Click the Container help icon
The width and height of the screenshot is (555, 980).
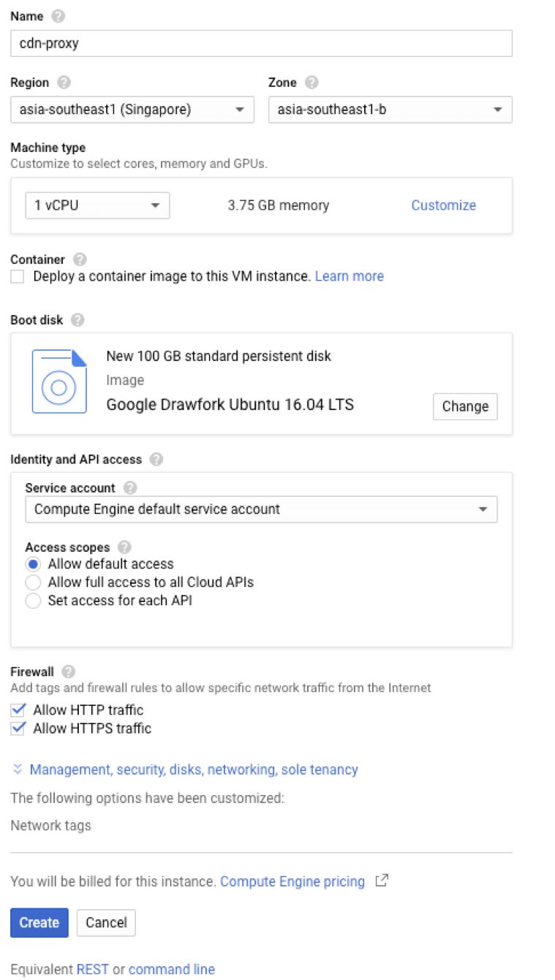[x=80, y=259]
